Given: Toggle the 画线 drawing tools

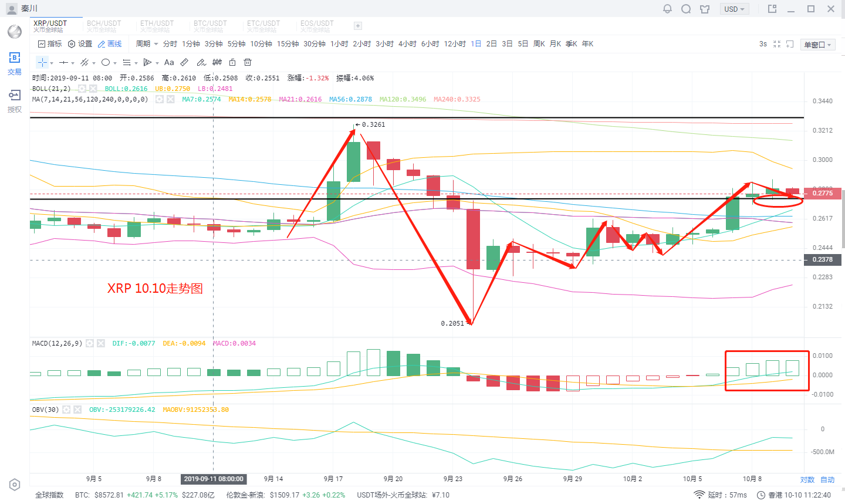Looking at the screenshot, I should coord(110,44).
